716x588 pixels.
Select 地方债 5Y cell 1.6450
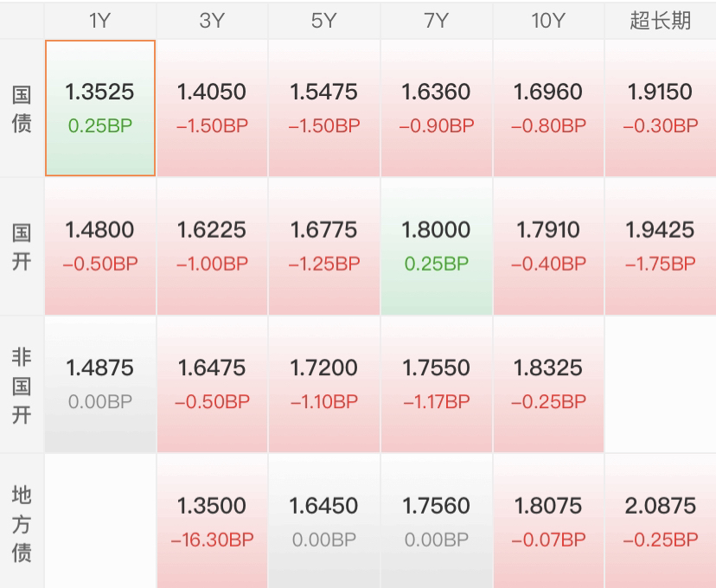point(324,521)
